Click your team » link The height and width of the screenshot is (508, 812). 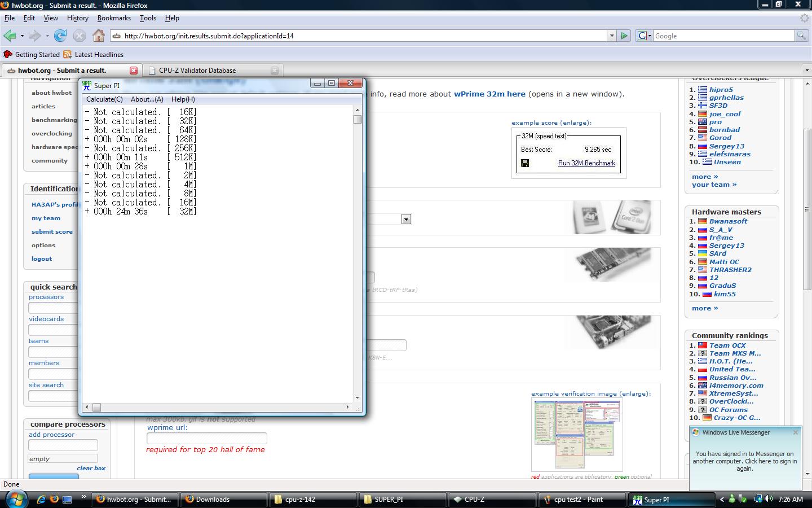[714, 185]
